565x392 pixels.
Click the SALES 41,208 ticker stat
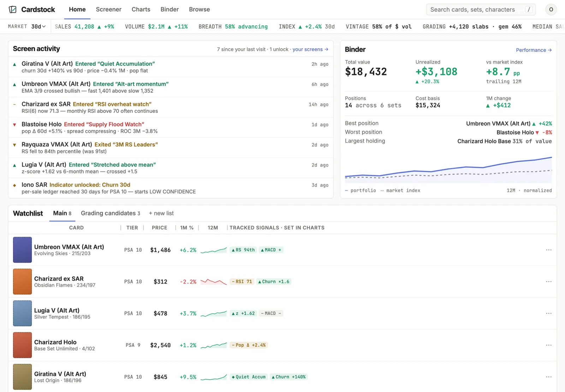[84, 26]
